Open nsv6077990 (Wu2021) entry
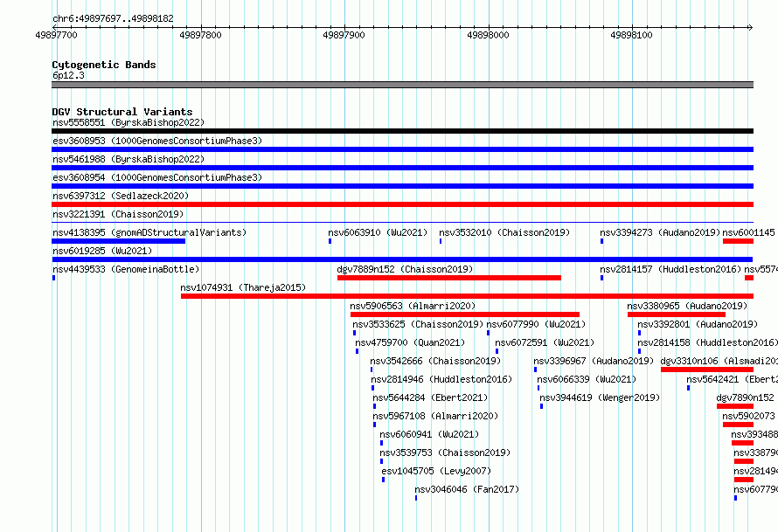778x532 pixels. (x=536, y=324)
